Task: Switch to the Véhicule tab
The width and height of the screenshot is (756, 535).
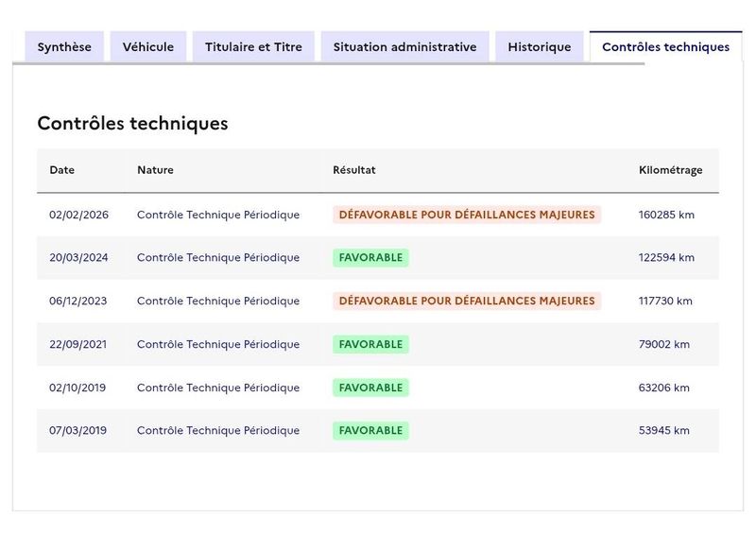Action: [x=148, y=47]
